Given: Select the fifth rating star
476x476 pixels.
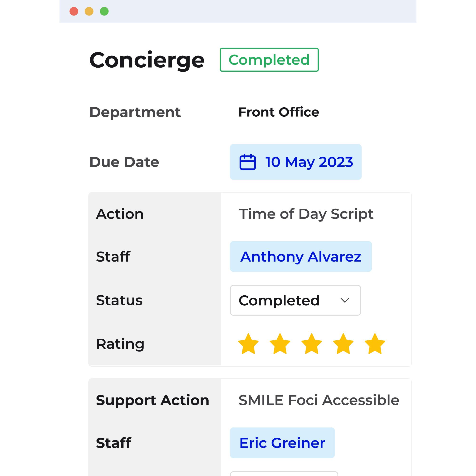Looking at the screenshot, I should [375, 344].
